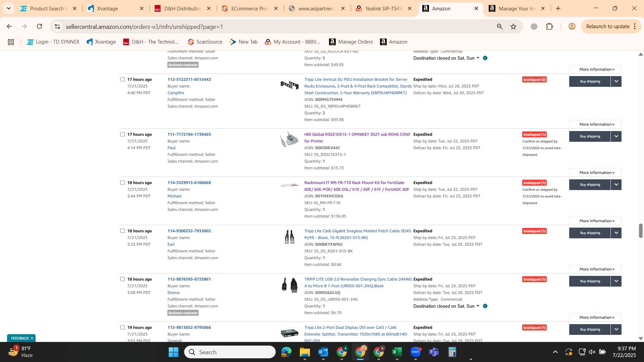This screenshot has width=644, height=362.
Task: Expand Buy shipping dropdown for Paul order
Action: (616, 136)
